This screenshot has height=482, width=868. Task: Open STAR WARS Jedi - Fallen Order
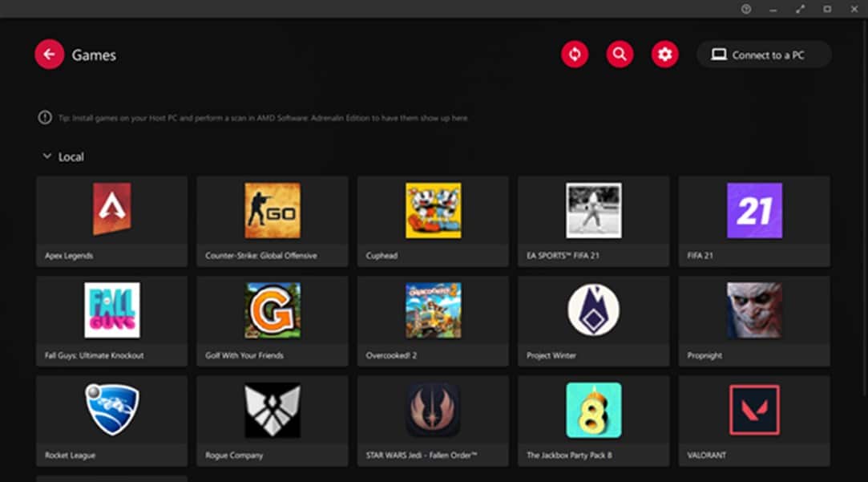click(x=432, y=419)
